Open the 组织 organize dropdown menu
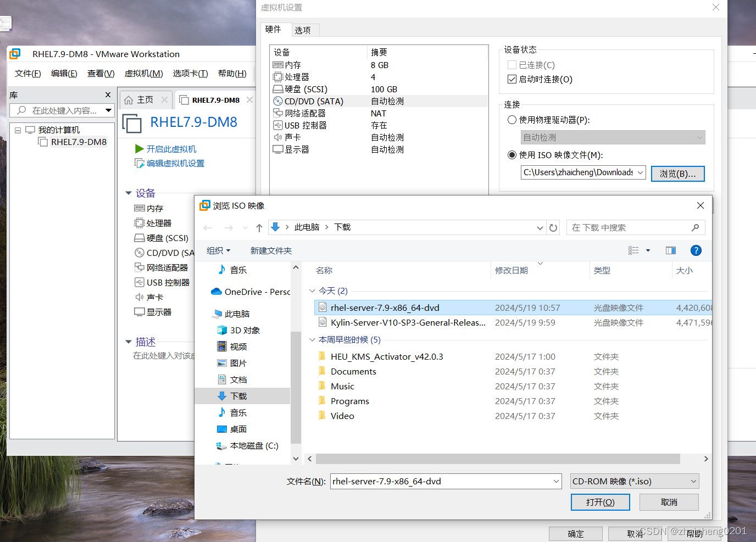 (x=218, y=250)
